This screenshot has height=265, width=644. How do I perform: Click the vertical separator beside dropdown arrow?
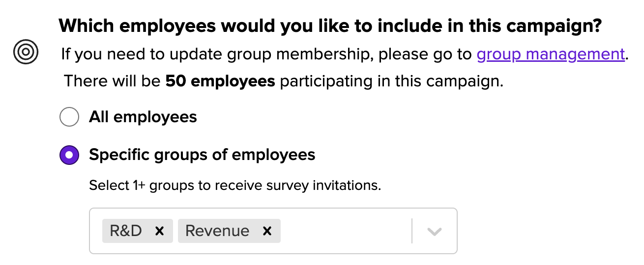point(411,231)
